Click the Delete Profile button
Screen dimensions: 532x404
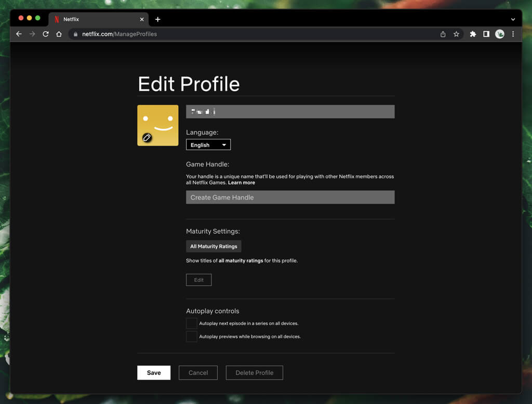point(254,373)
